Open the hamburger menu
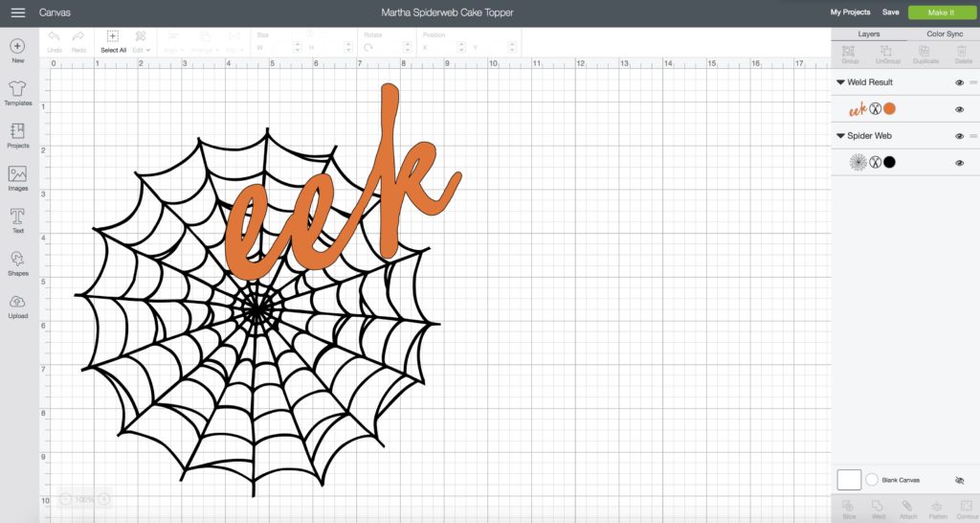Viewport: 980px width, 523px height. click(18, 12)
